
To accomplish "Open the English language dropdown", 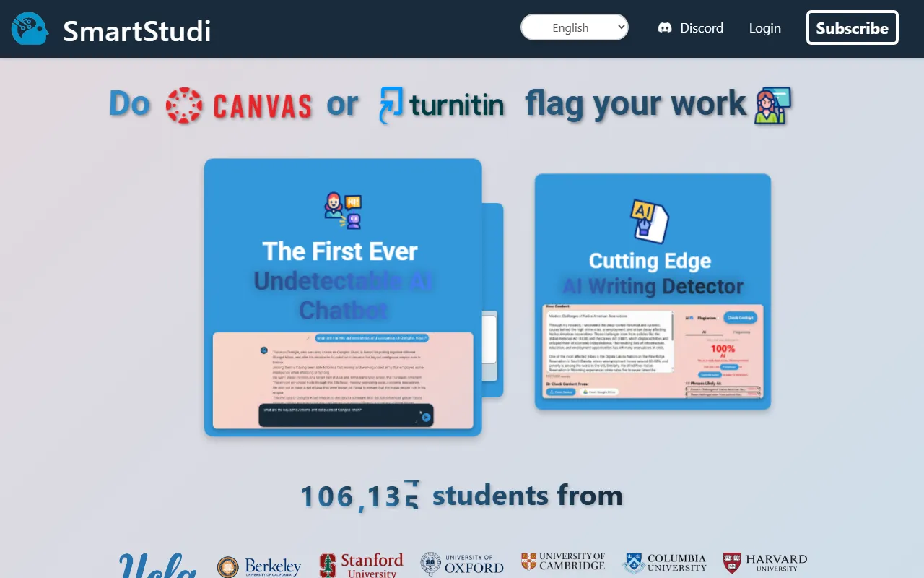I will (x=575, y=27).
